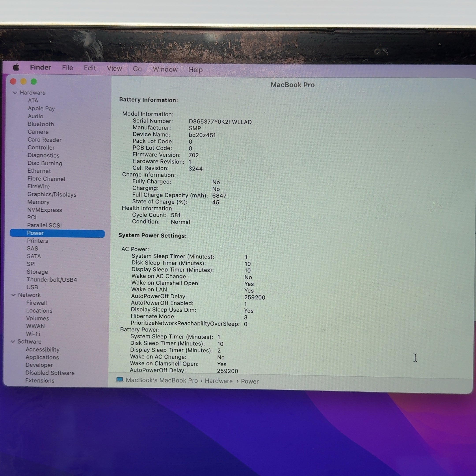Open the Apple menu
The width and height of the screenshot is (476, 476).
pos(16,67)
